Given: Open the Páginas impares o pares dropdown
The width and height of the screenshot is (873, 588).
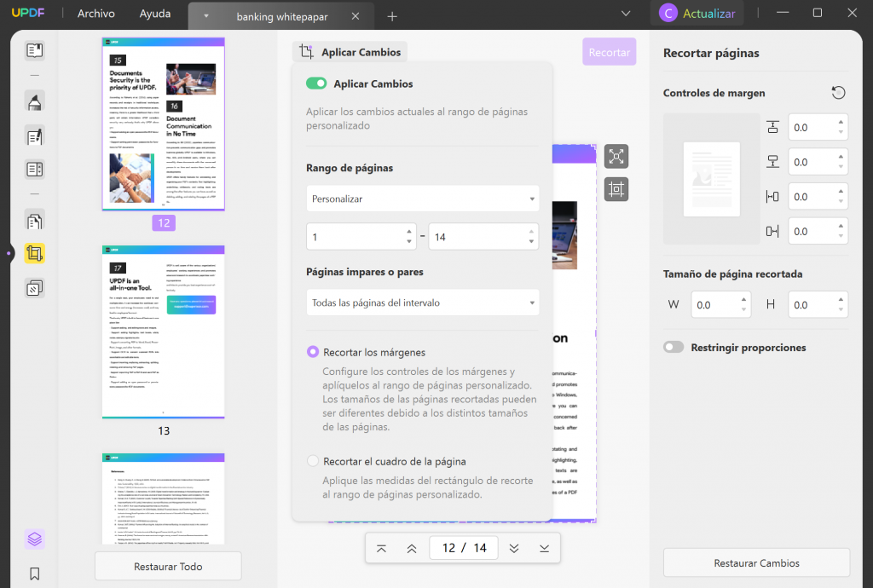Looking at the screenshot, I should coord(422,302).
